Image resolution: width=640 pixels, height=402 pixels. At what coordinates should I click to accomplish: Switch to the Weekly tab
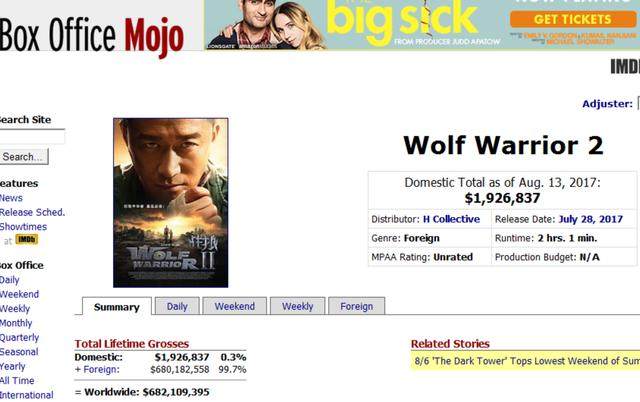298,306
